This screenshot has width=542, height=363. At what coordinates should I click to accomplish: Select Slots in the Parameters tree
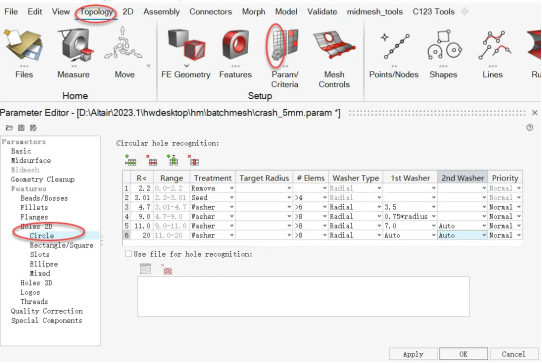[x=39, y=254]
